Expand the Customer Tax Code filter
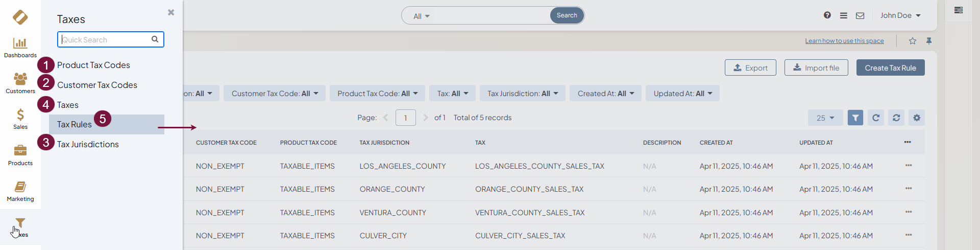Screen dimensions: 980x250 click(275, 94)
